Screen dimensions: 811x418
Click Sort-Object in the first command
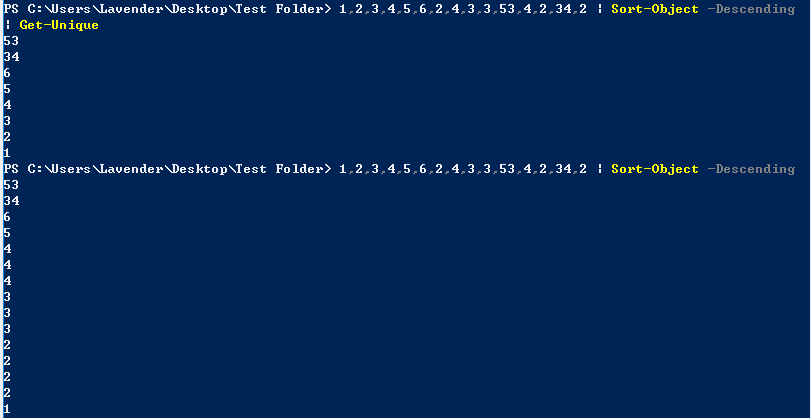[x=654, y=9]
